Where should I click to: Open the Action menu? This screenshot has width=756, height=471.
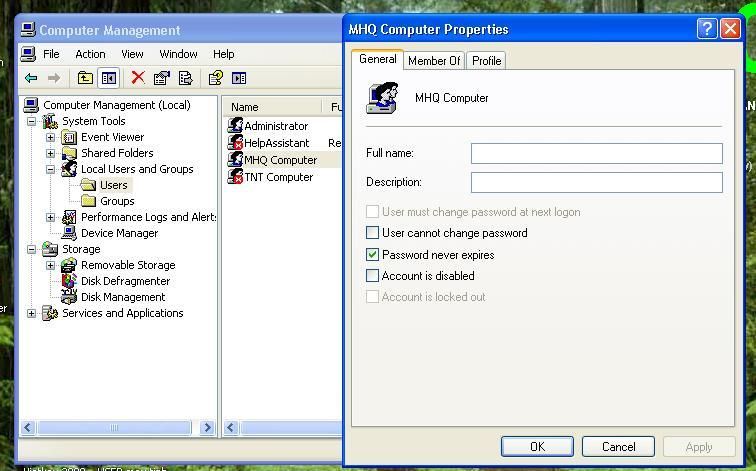[x=90, y=54]
